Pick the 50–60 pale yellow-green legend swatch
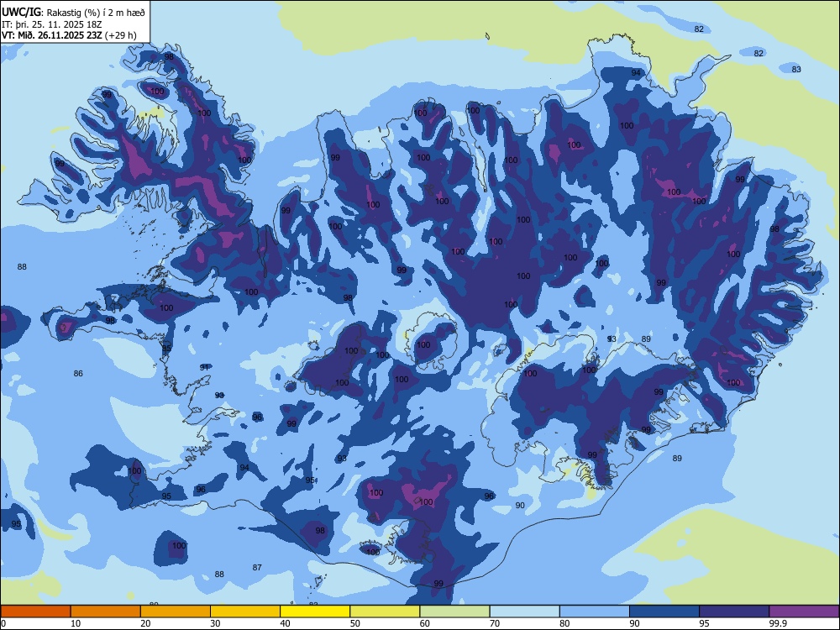Viewport: 840px width, 630px height. coord(385,612)
